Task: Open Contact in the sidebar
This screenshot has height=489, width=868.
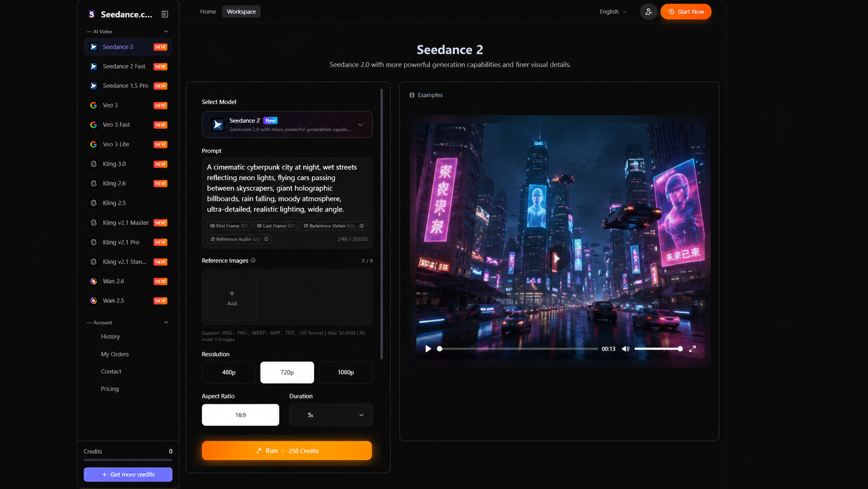Action: [x=111, y=372]
